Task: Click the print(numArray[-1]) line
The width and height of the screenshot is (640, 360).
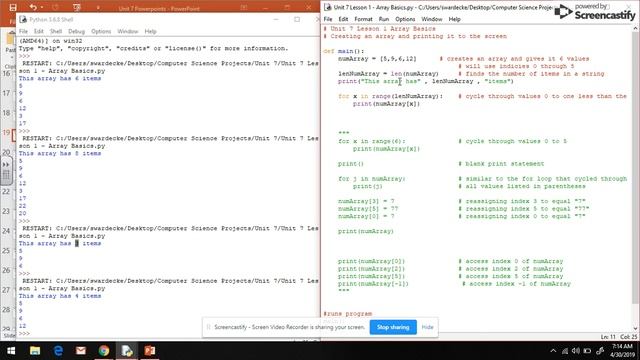Action: [x=373, y=284]
